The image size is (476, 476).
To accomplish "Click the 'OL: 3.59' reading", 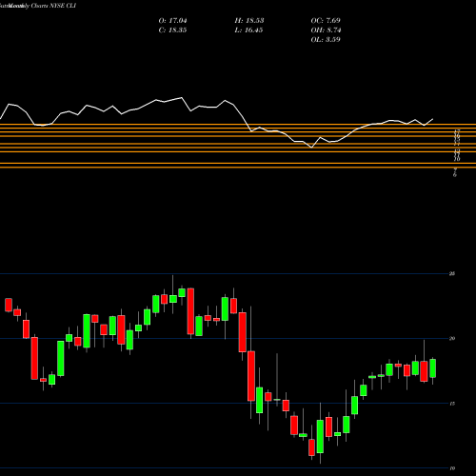I will (x=326, y=40).
